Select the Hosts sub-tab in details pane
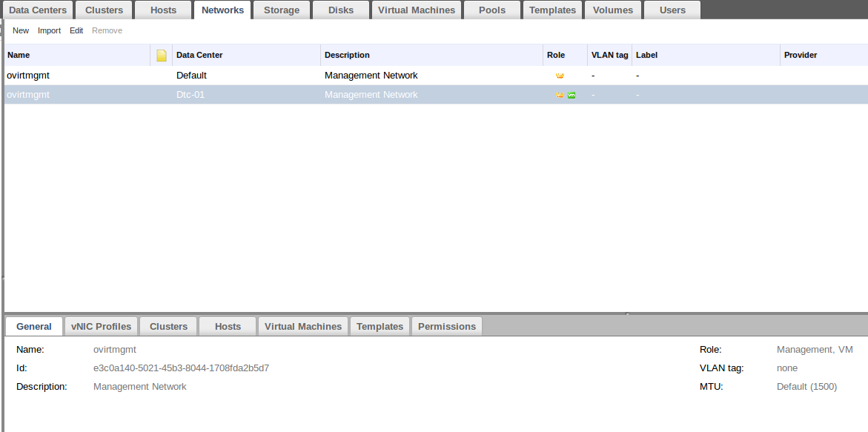This screenshot has height=432, width=868. point(228,327)
